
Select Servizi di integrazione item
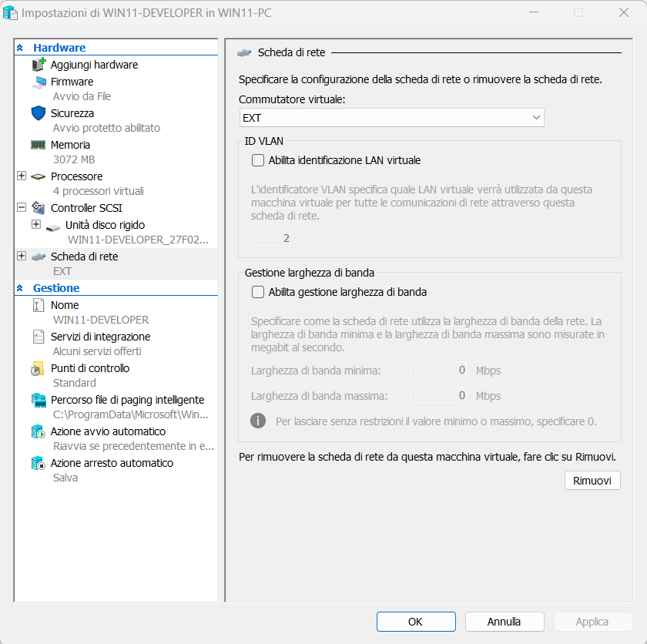tap(100, 337)
